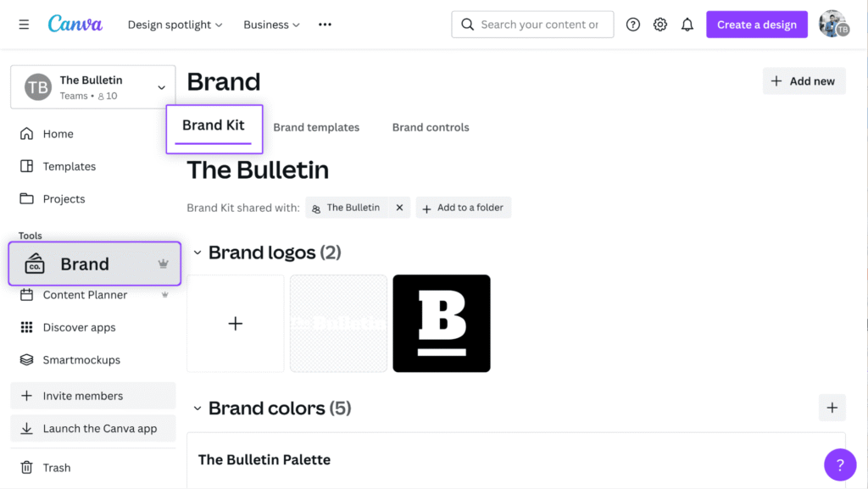
Task: Remove The Bulletin share tag
Action: pos(399,208)
